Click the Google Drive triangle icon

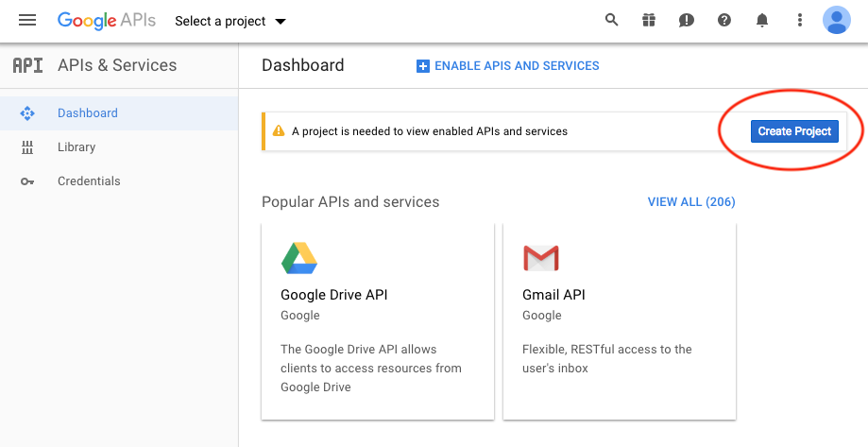(x=298, y=257)
